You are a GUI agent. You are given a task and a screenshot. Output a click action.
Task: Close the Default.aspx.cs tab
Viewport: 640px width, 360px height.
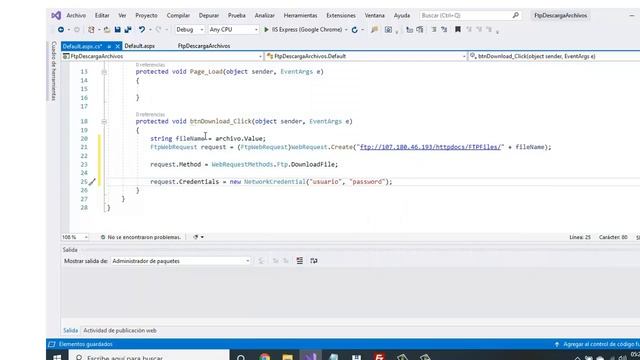coord(118,46)
